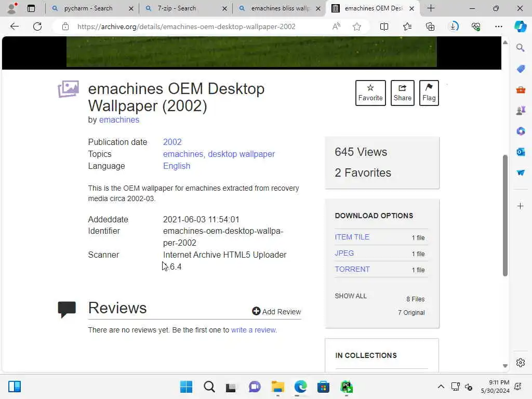Screen dimensions: 532x399
Task: Switch to the 7-zip - Search tab
Action: click(x=177, y=8)
